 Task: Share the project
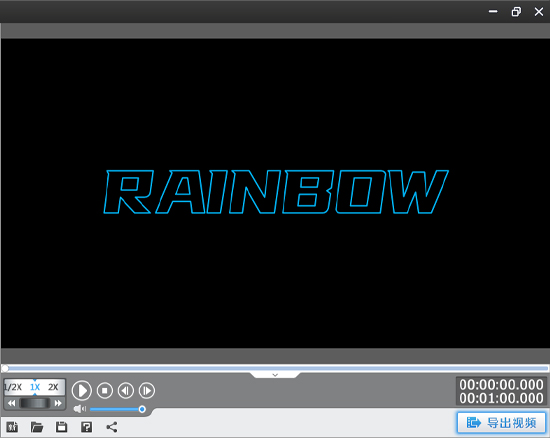[x=112, y=427]
